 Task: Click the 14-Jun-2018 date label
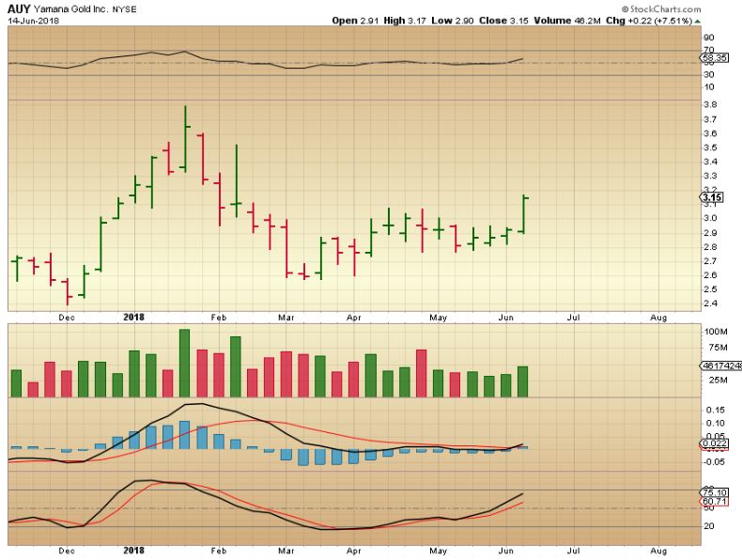point(33,21)
